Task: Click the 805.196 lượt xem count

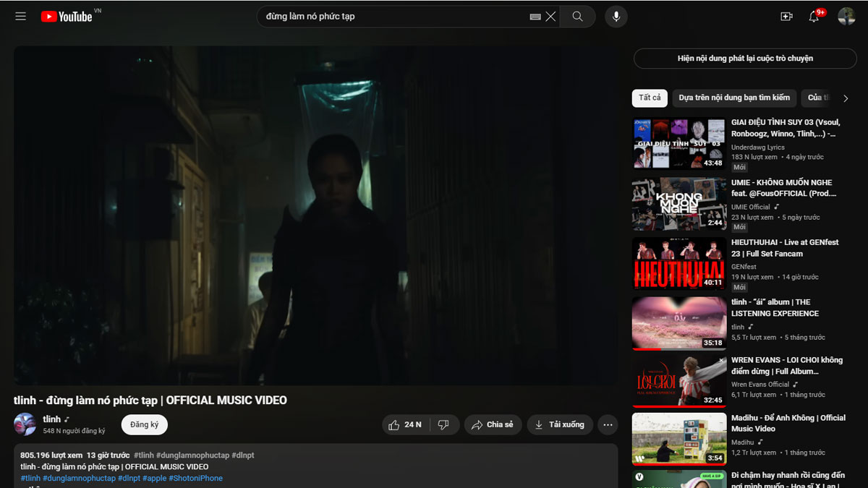Action: (x=51, y=455)
